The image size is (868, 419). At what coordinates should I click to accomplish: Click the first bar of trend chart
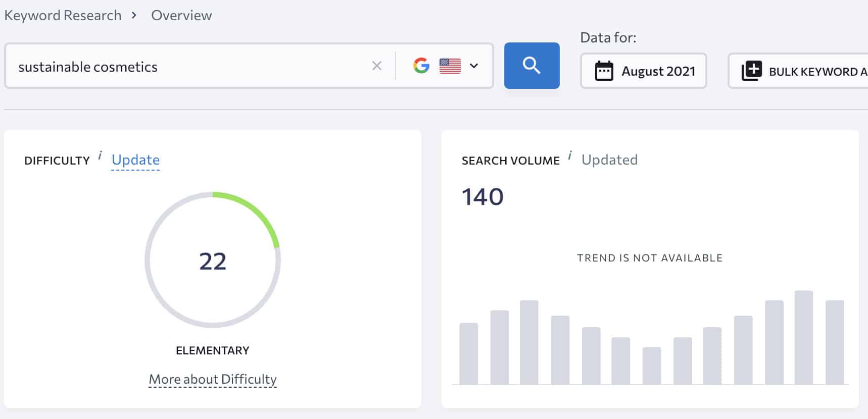point(468,353)
